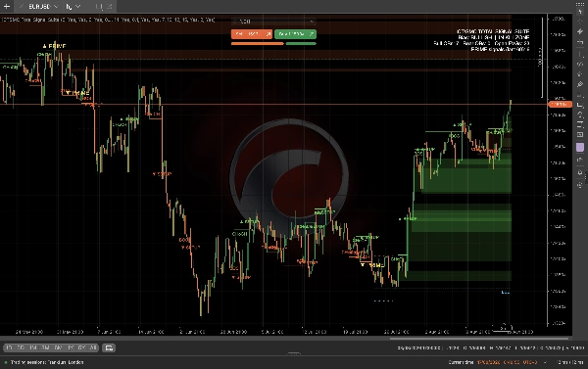Select the vertical line drawing tool
This screenshot has width=588, height=369.
tap(580, 55)
